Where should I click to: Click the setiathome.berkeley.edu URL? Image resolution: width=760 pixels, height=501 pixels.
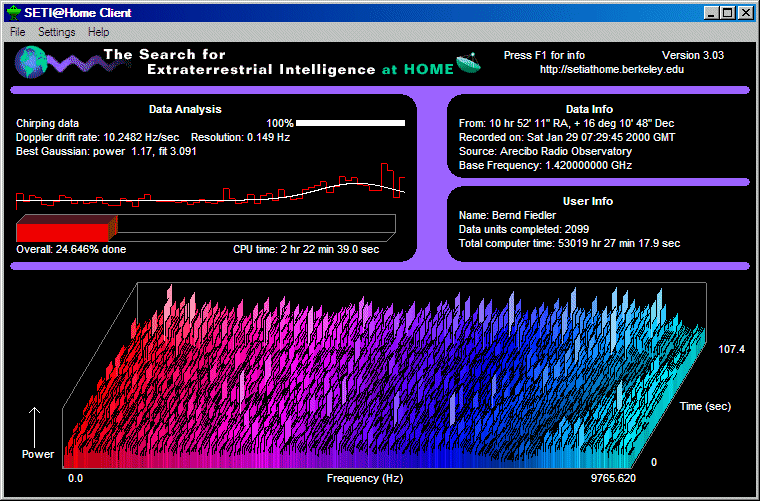pos(612,69)
